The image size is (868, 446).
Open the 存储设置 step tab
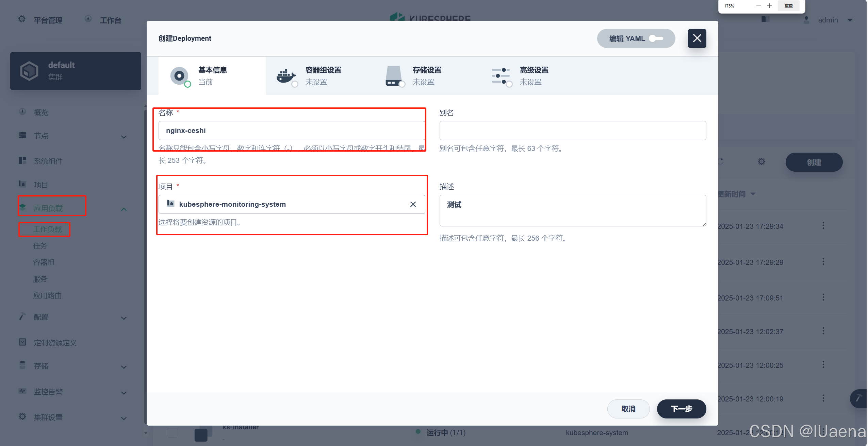tap(426, 75)
